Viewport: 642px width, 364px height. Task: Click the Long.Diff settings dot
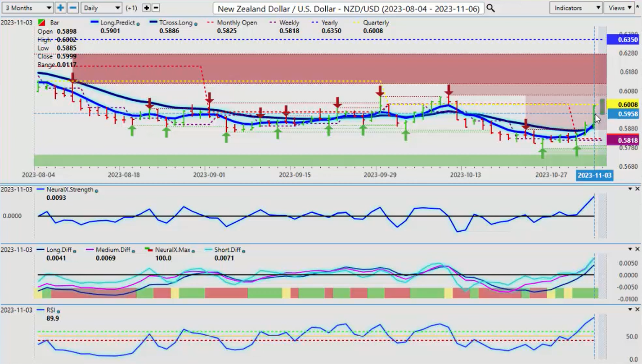coord(74,251)
